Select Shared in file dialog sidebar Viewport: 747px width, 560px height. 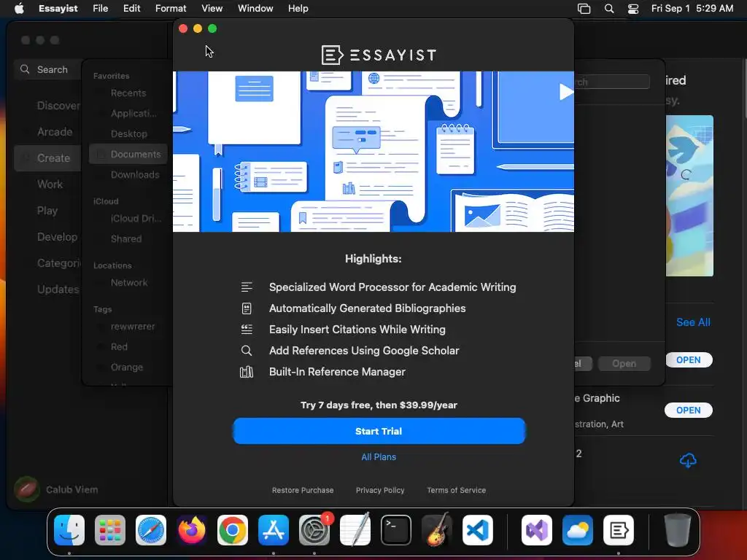[128, 238]
